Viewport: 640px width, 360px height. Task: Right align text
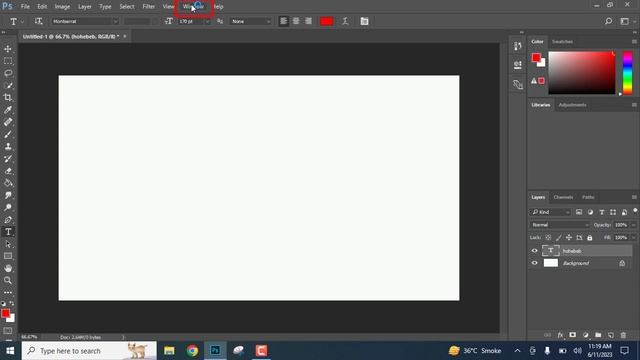tap(309, 21)
